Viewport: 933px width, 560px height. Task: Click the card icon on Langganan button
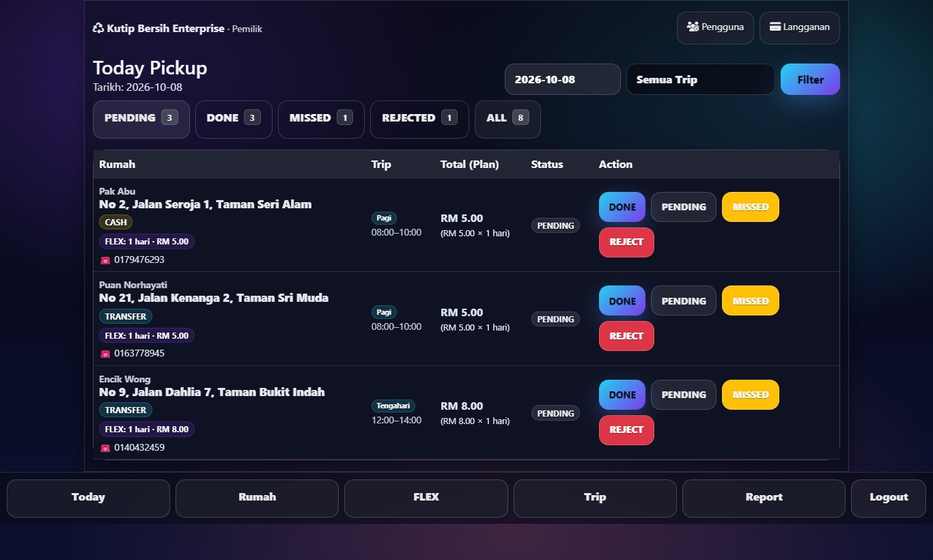pyautogui.click(x=775, y=27)
